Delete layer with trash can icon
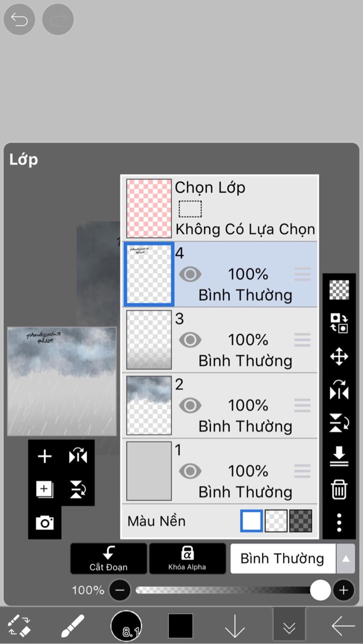 tap(339, 490)
